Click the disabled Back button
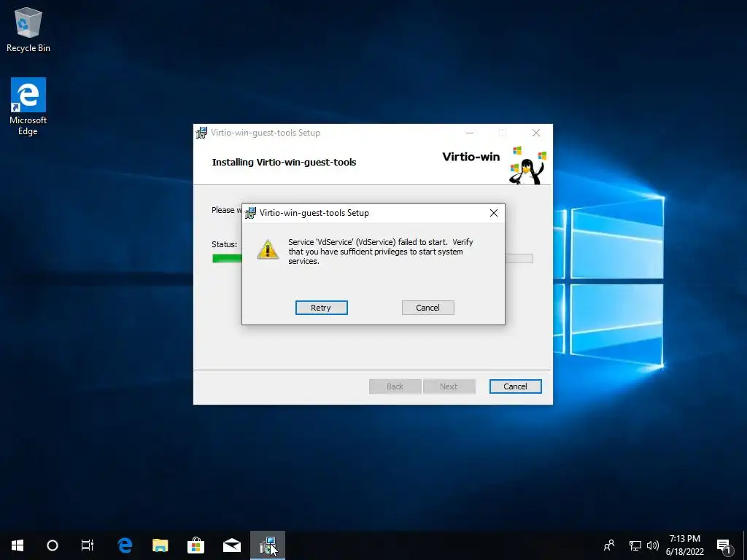Screen dimensions: 747x560 (395, 386)
